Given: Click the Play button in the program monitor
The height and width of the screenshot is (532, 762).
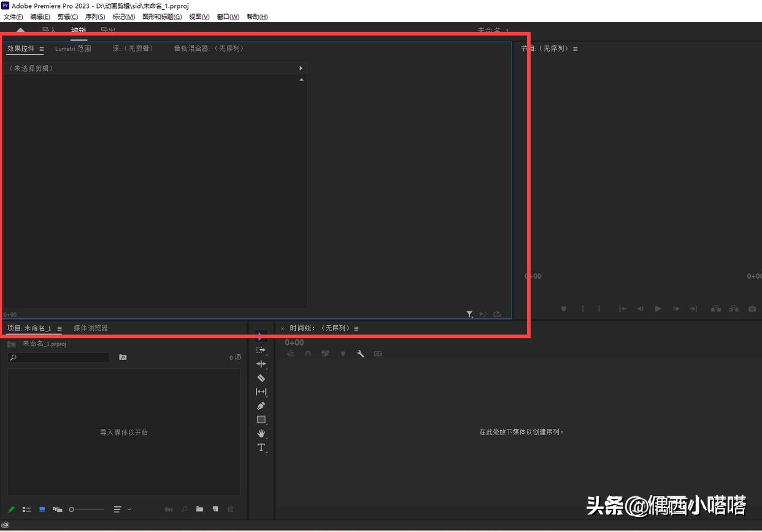Looking at the screenshot, I should pos(658,309).
